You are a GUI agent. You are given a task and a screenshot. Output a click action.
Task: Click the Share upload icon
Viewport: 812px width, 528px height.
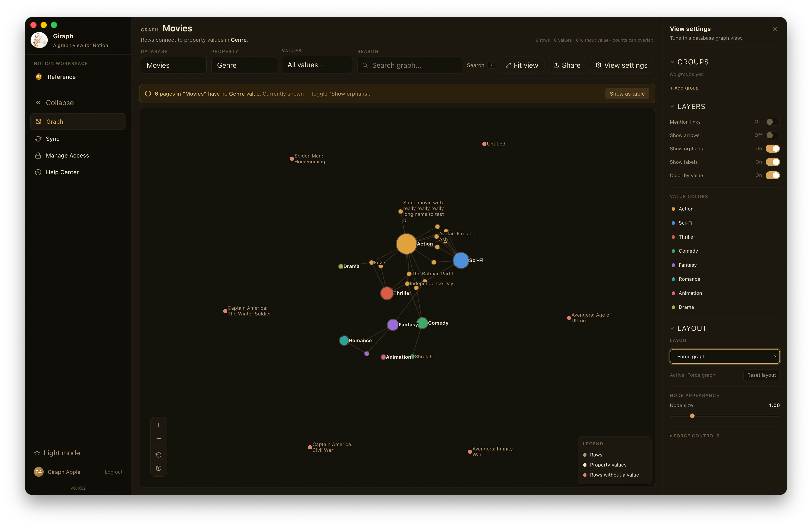click(x=556, y=65)
